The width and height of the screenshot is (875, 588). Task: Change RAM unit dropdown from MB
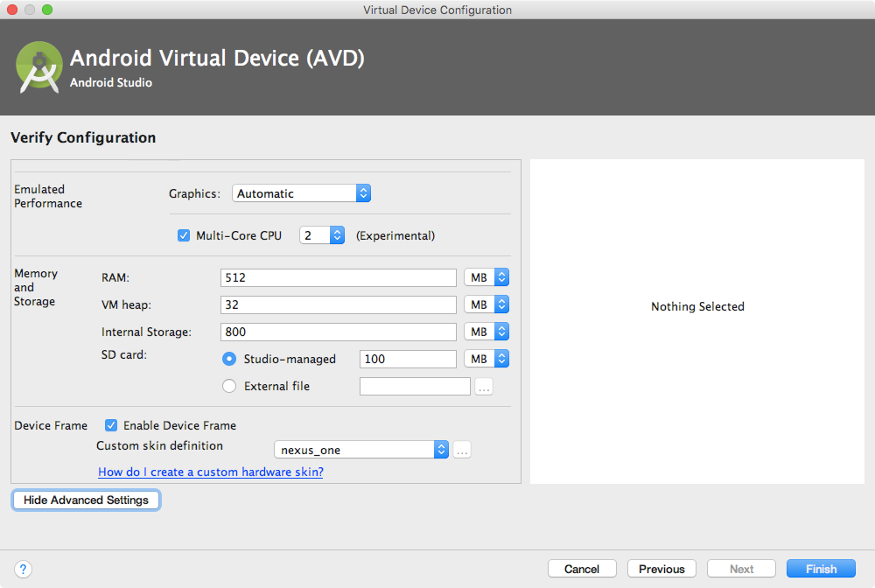coord(486,277)
